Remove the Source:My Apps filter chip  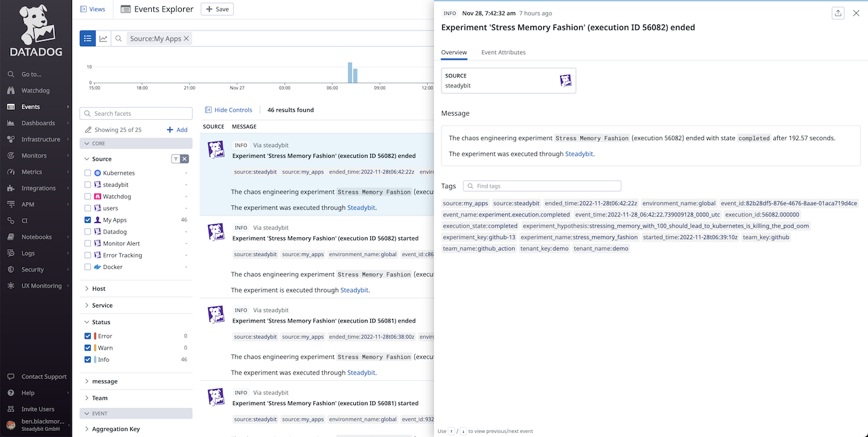(186, 39)
